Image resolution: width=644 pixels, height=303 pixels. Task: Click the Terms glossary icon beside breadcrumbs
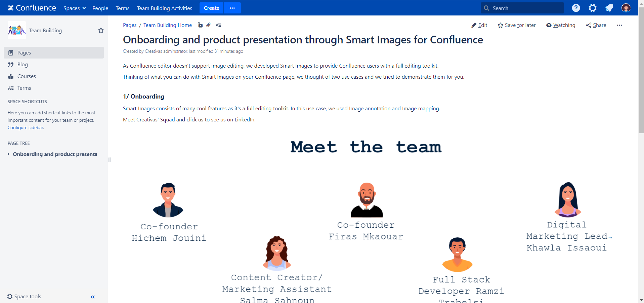click(218, 25)
